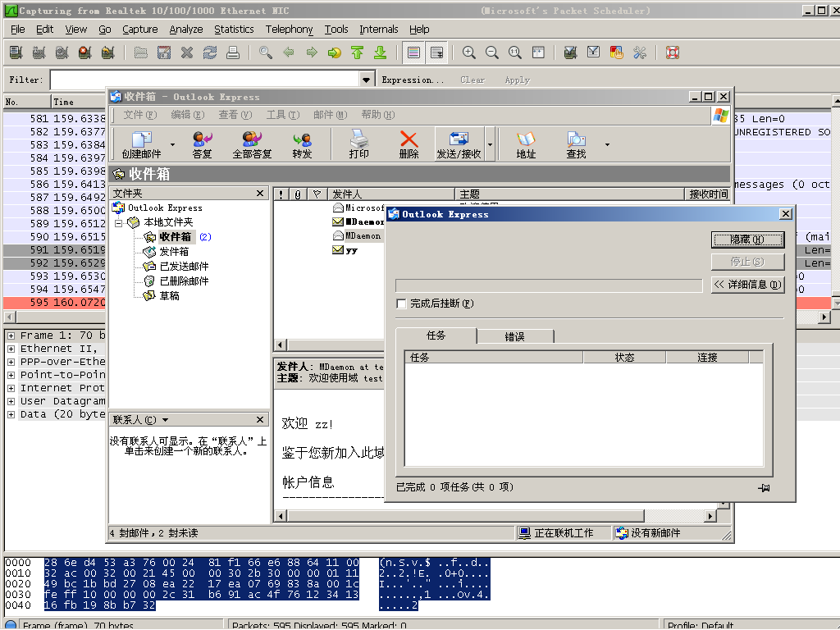Click the Wireshark Filter input field
This screenshot has height=630, width=840.
pyautogui.click(x=206, y=80)
